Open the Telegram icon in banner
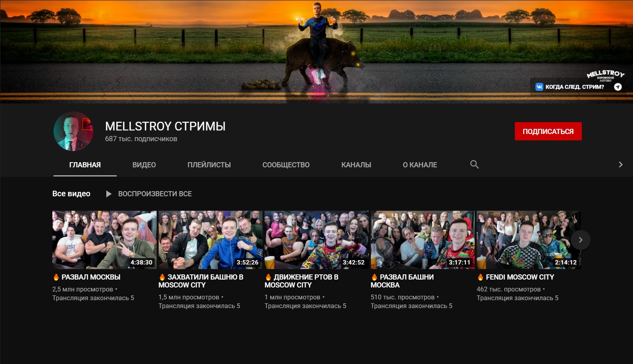 (x=618, y=87)
